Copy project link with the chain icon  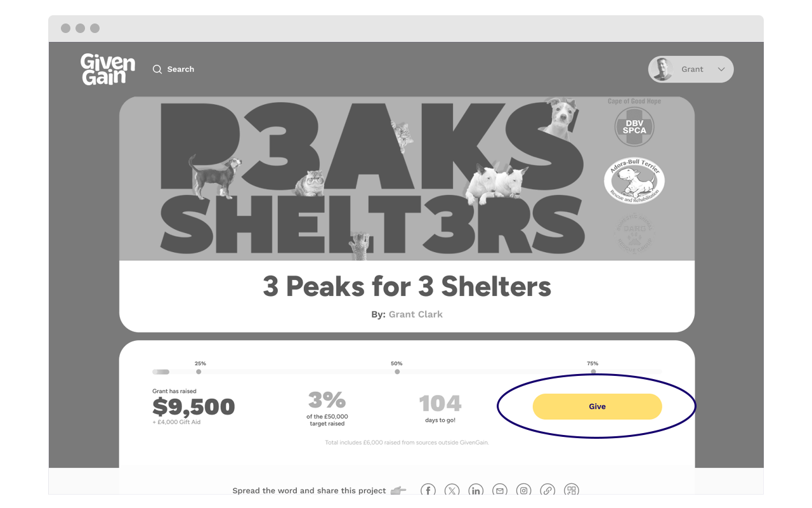pos(547,490)
